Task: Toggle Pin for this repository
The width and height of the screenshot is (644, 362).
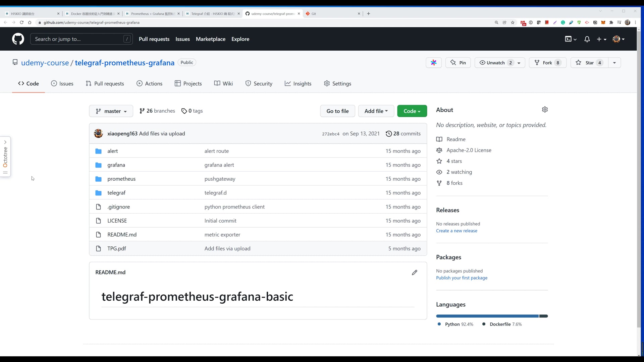Action: [458, 63]
